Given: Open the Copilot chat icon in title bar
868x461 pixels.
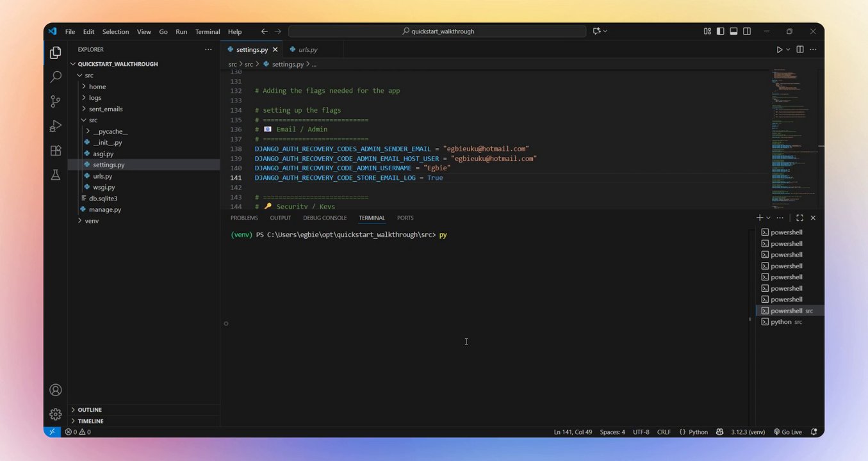Looking at the screenshot, I should (x=597, y=31).
